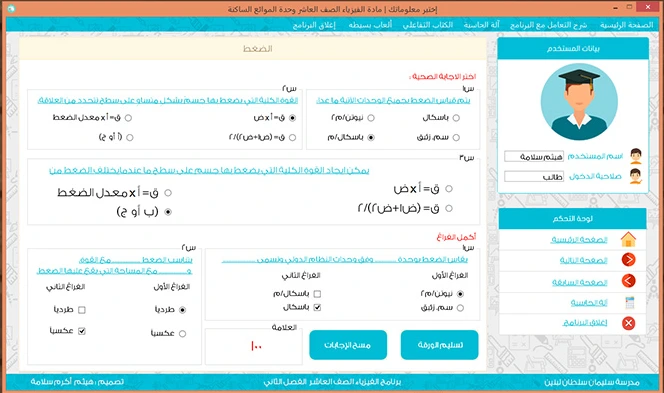This screenshot has width=664, height=393.
Task: Click the question 3 text link
Action: pos(209,170)
